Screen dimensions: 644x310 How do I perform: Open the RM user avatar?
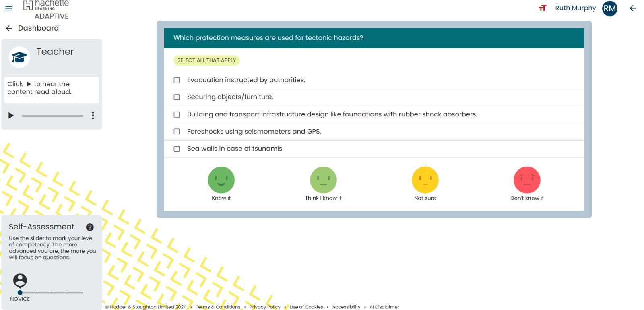(609, 8)
